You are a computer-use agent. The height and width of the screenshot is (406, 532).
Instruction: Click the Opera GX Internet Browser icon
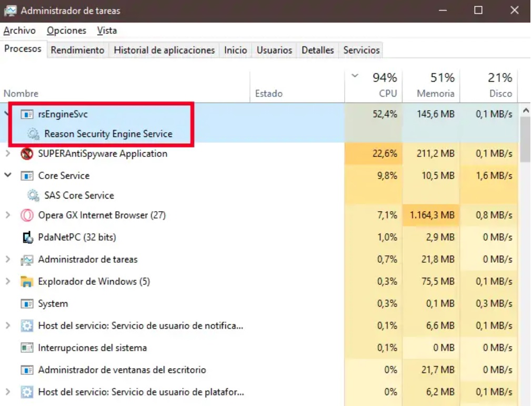pyautogui.click(x=27, y=215)
